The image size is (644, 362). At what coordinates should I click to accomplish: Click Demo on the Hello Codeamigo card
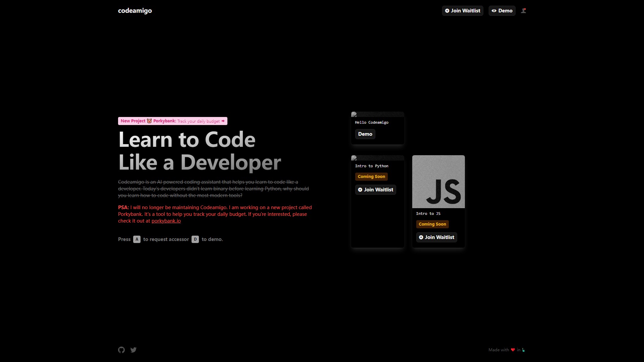tap(365, 134)
